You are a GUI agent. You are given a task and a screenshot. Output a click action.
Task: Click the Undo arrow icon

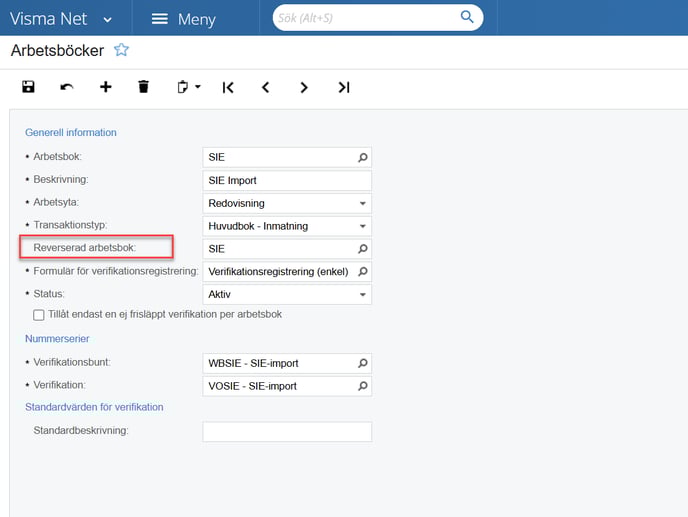67,87
